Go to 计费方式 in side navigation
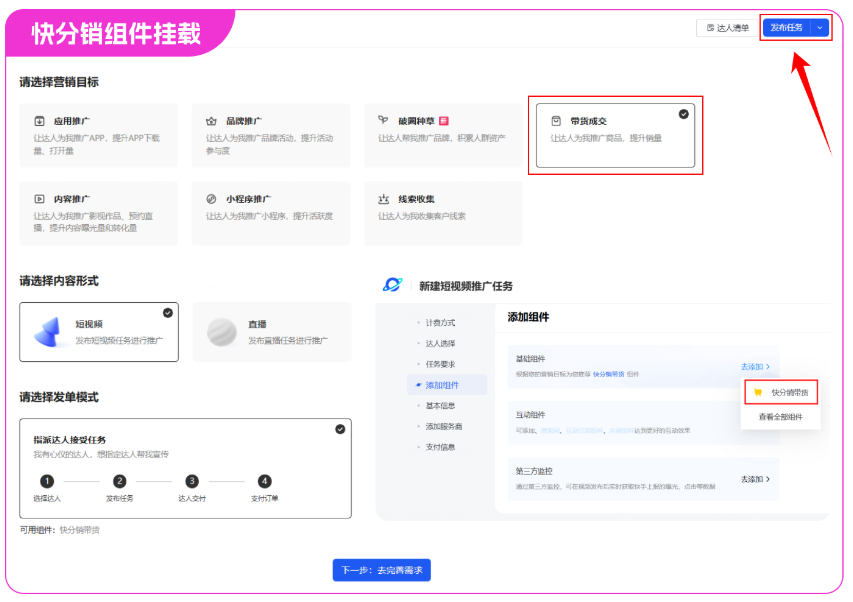 click(x=440, y=322)
